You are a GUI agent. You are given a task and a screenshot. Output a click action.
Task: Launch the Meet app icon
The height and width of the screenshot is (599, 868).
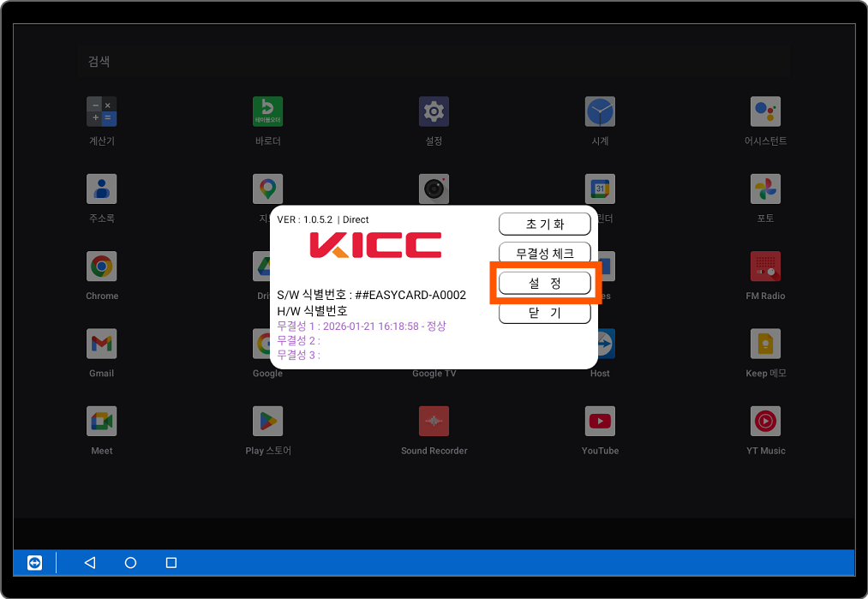101,422
